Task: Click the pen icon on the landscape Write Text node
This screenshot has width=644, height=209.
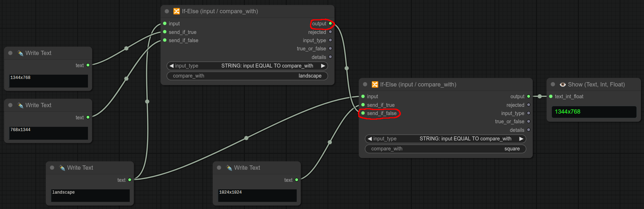Action: [62, 168]
